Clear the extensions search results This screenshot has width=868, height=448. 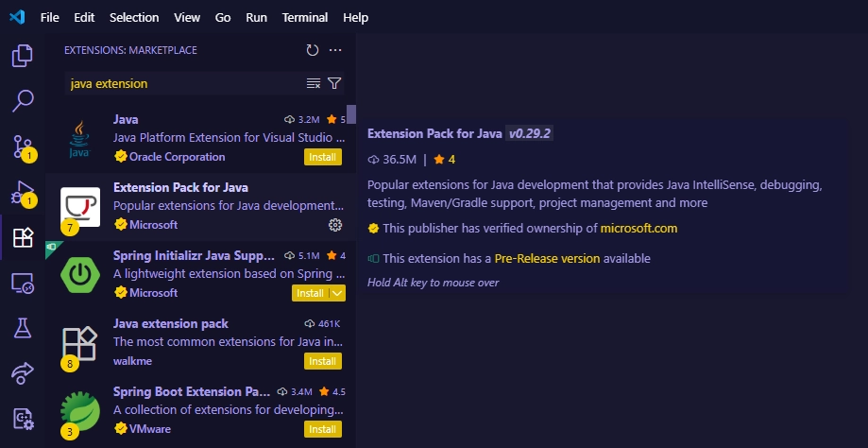coord(314,83)
